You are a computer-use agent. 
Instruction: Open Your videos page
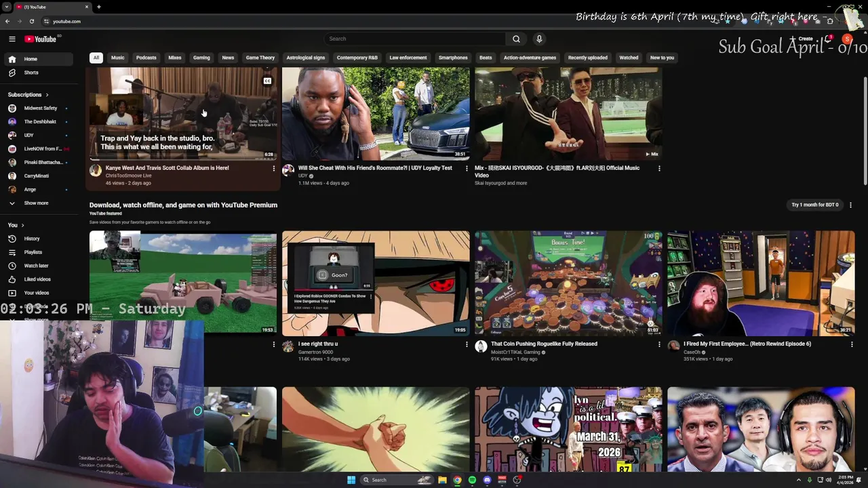click(x=39, y=293)
